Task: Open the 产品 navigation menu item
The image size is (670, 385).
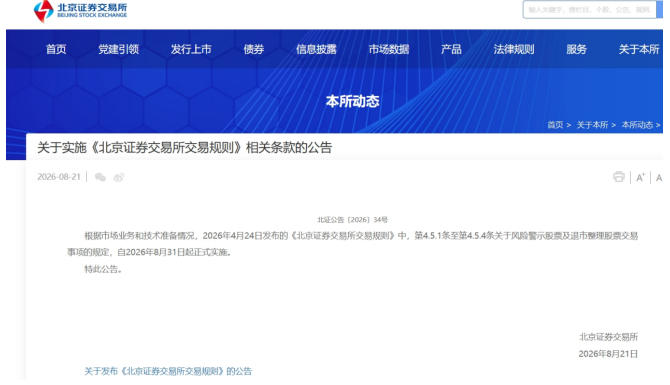Action: [451, 50]
